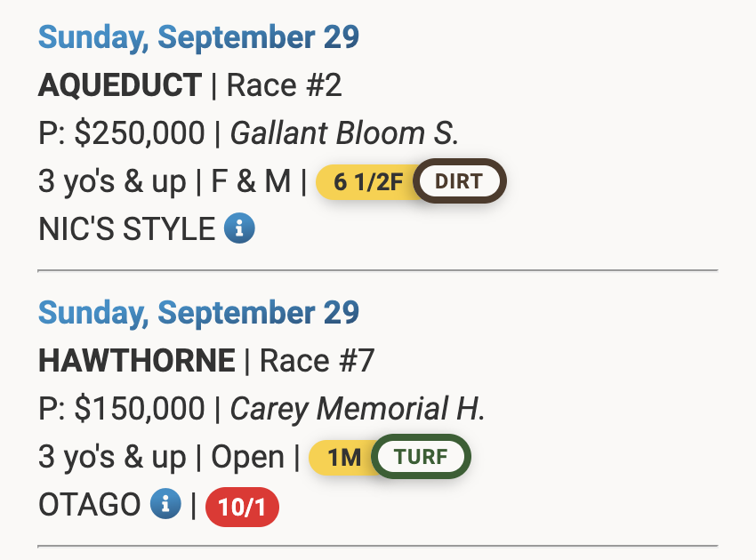The width and height of the screenshot is (756, 560).
Task: Select the horse name OTAGO
Action: 90,505
